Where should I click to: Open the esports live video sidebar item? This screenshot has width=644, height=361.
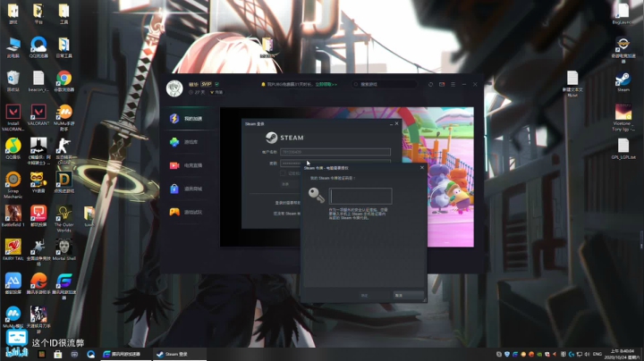pyautogui.click(x=187, y=165)
